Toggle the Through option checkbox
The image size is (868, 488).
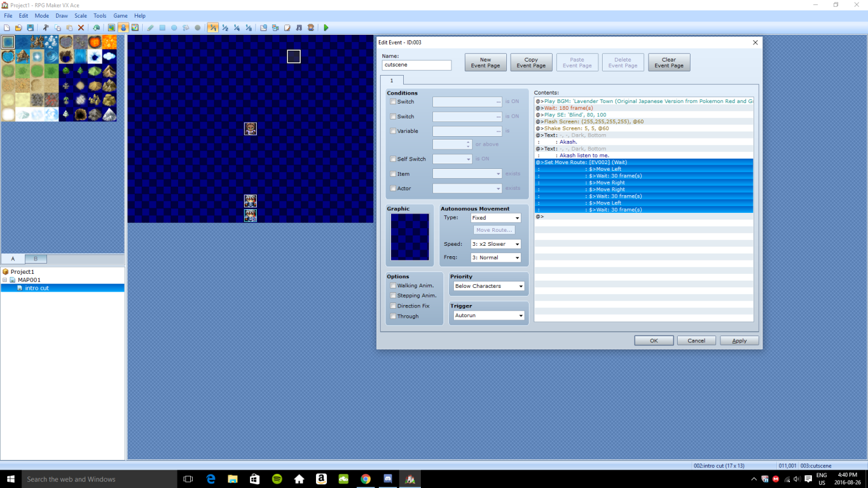[393, 316]
